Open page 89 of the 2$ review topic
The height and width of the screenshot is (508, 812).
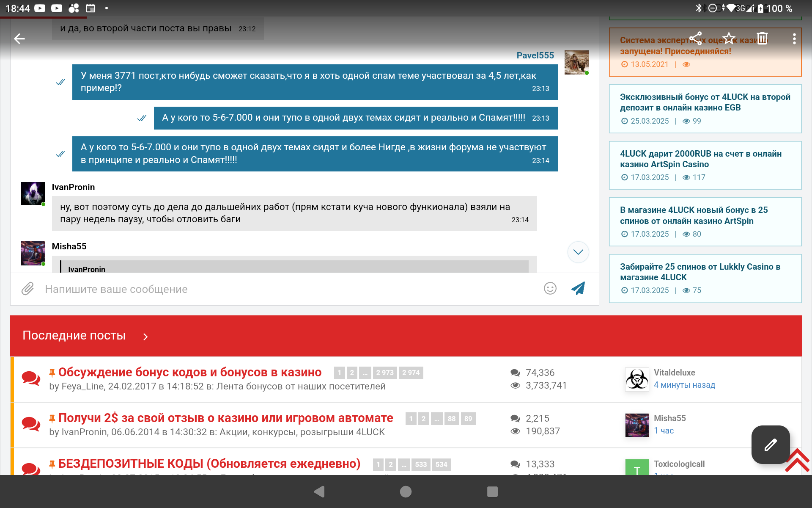(468, 419)
